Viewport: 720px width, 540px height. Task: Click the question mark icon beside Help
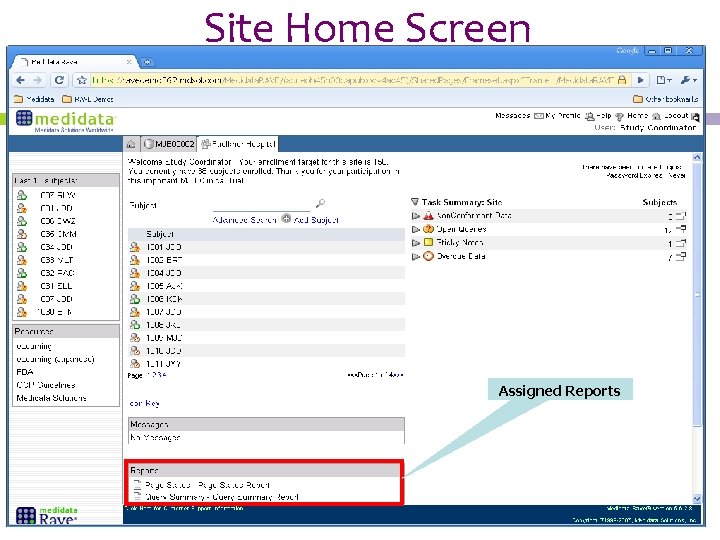(619, 117)
